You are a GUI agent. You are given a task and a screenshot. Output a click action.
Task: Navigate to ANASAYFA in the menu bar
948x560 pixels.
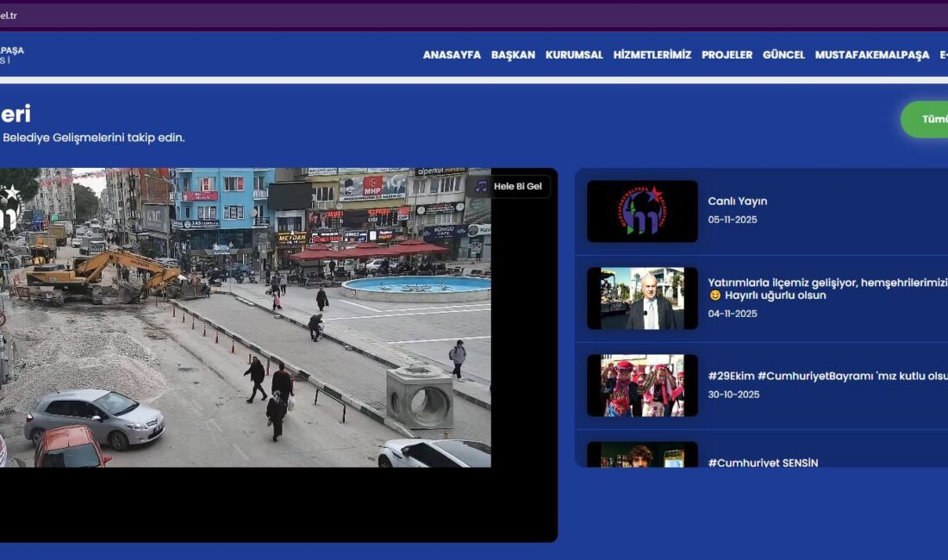(450, 55)
